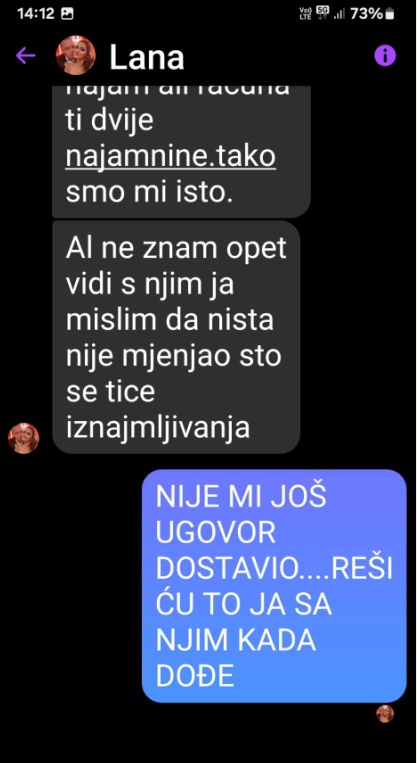Tap the 73% battery percentage
Image resolution: width=417 pixels, height=763 pixels.
click(x=366, y=14)
